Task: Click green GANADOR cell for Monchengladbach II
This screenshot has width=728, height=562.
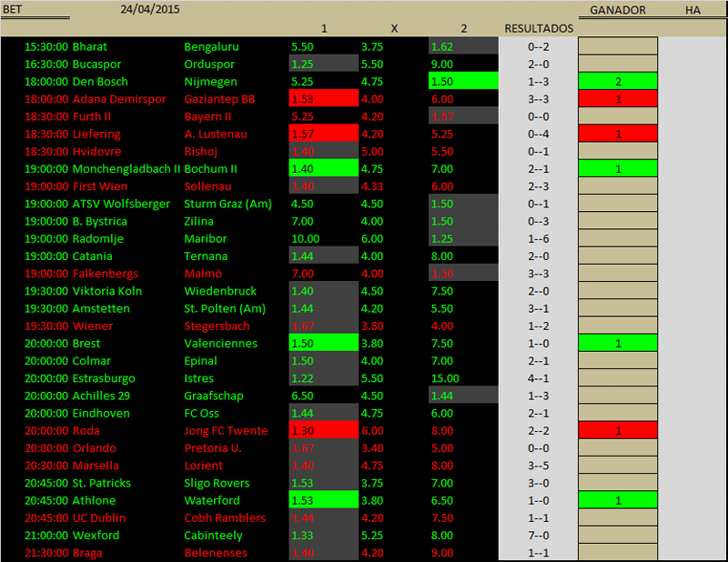Action: coord(618,169)
